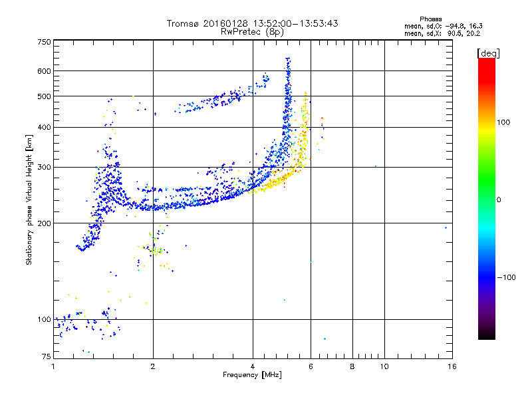This screenshot has width=532, height=399.
Task: Click the black bottom of the phase colorbar
Action: point(487,334)
